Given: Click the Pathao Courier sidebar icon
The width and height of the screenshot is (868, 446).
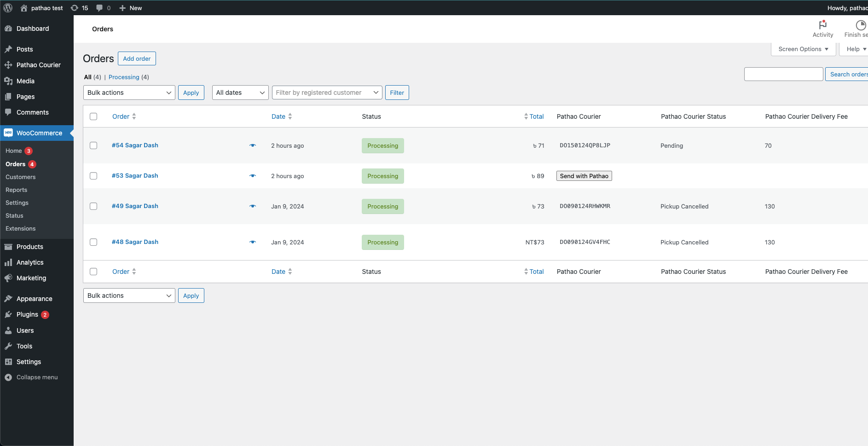Looking at the screenshot, I should [x=8, y=65].
